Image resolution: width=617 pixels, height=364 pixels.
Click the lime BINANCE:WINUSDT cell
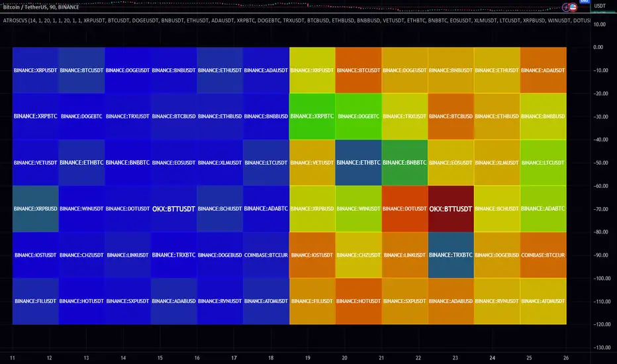[358, 209]
